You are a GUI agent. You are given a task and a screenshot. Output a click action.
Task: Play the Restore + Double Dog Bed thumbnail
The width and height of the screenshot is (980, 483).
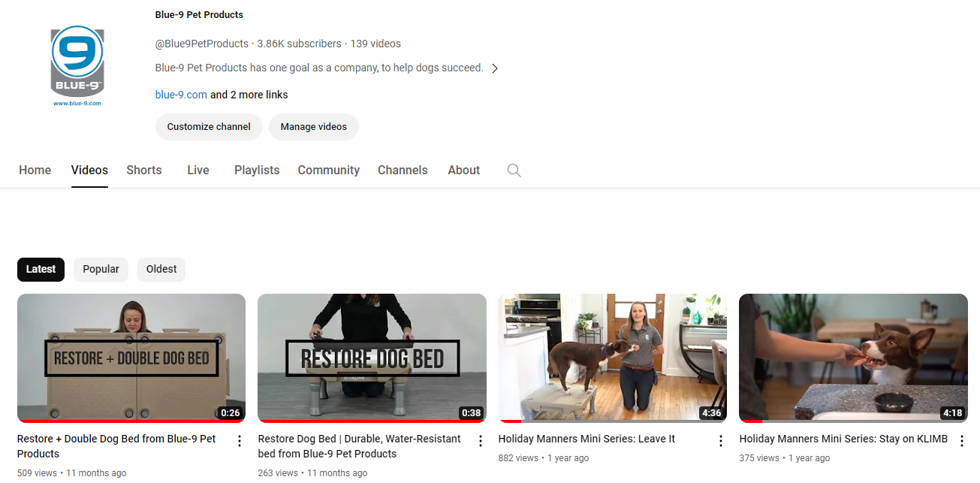(131, 358)
